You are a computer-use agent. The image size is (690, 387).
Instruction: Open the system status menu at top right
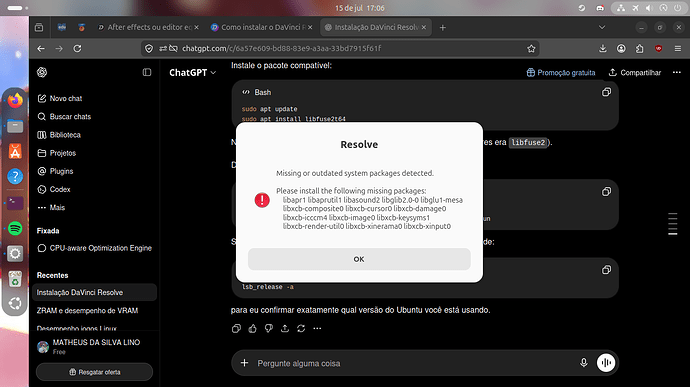tap(648, 8)
